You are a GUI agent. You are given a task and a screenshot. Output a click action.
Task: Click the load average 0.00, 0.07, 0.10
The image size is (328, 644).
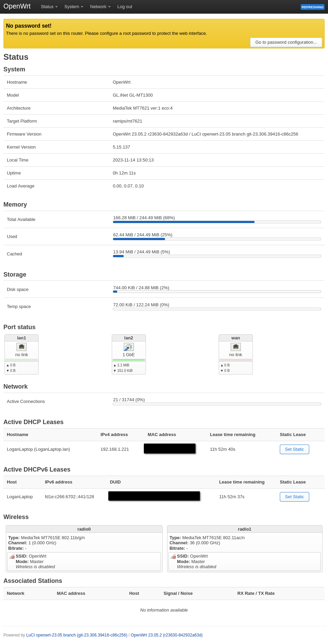128,186
